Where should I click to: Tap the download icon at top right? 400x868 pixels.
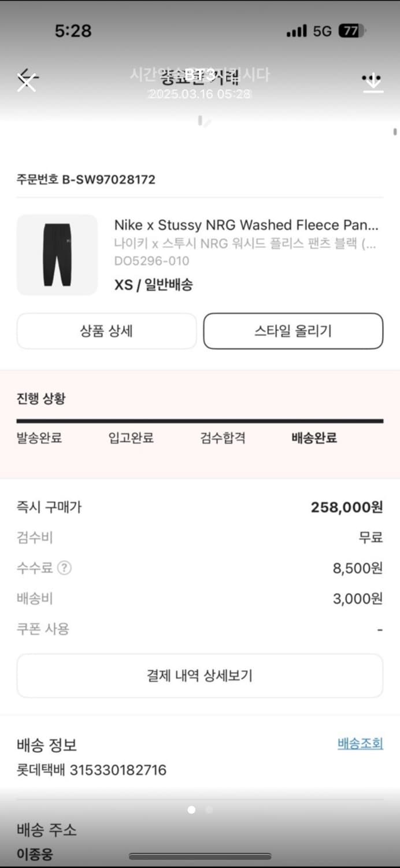coord(373,83)
